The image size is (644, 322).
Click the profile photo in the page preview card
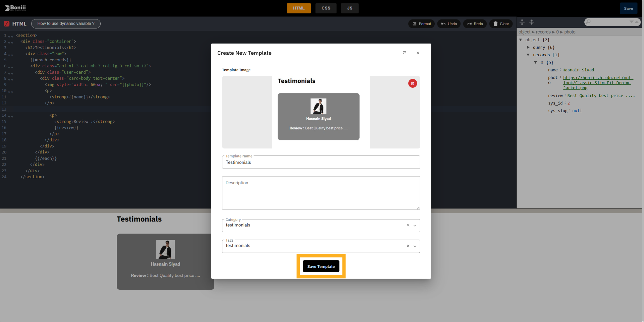[165, 249]
